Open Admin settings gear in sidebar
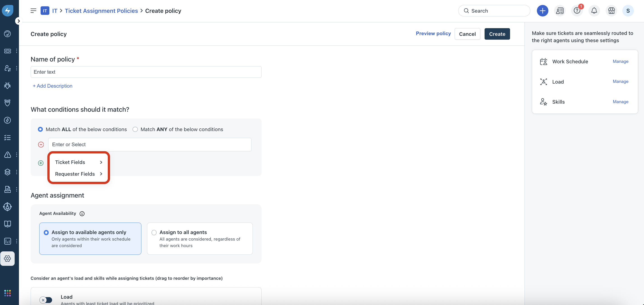 (x=7, y=258)
